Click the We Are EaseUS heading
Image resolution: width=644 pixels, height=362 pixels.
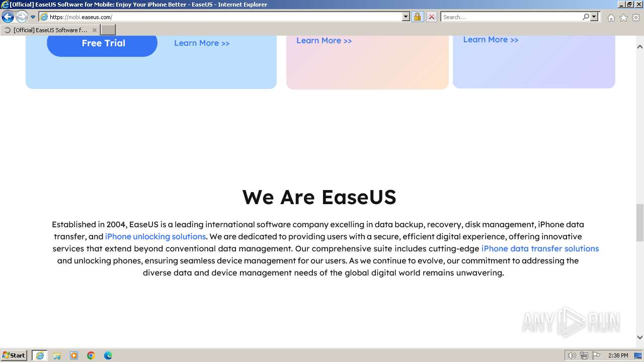pyautogui.click(x=319, y=197)
